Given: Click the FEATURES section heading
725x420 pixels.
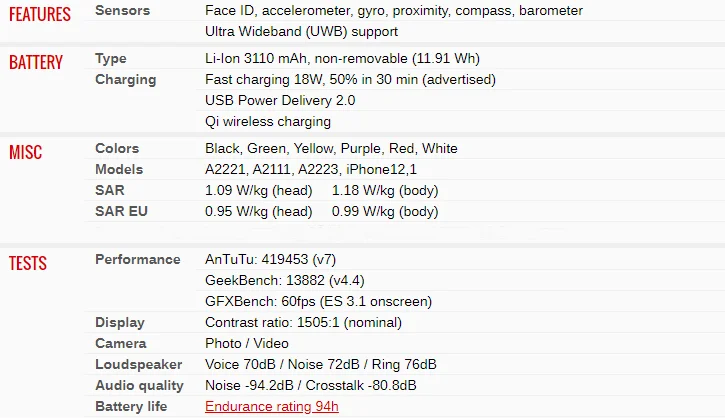Looking at the screenshot, I should [40, 14].
